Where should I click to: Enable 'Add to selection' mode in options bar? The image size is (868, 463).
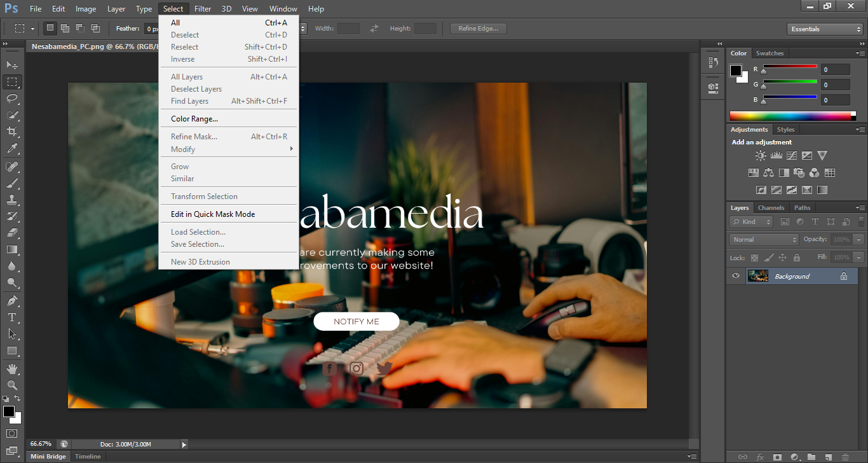click(65, 29)
